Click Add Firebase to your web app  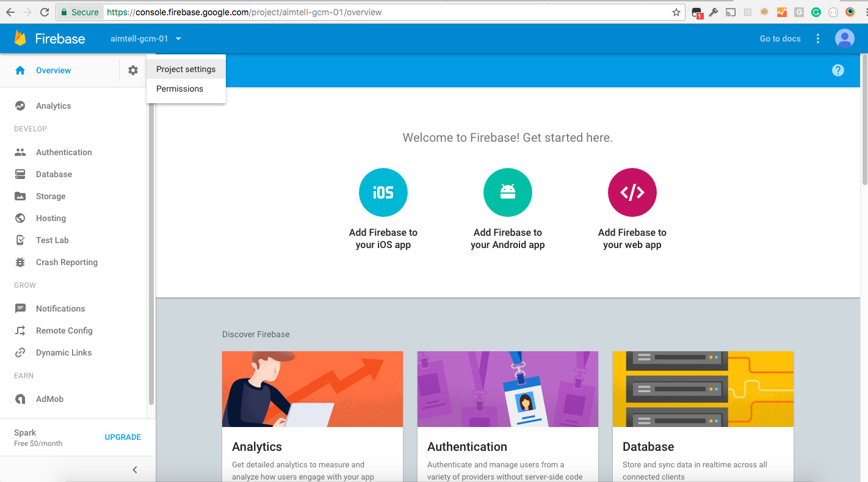[632, 238]
